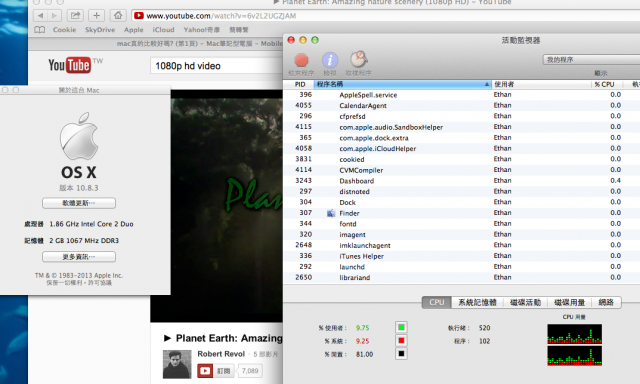Click the YouTube search field
This screenshot has height=384, width=640.
(216, 66)
